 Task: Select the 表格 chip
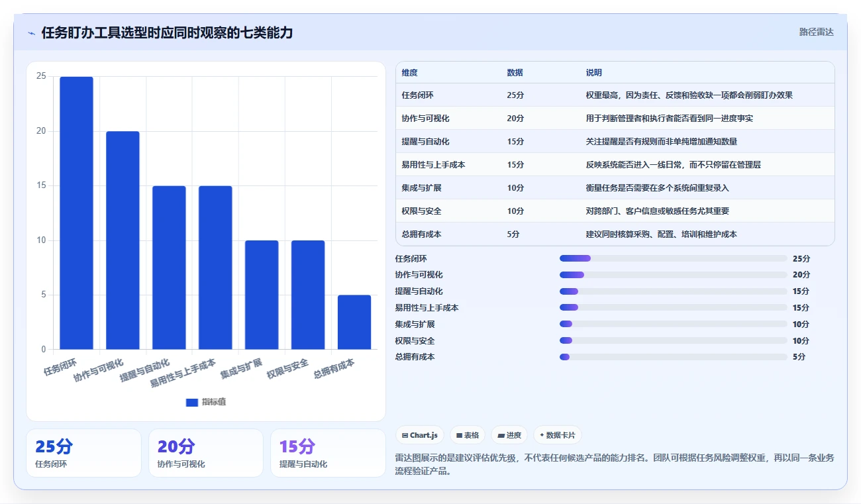[468, 435]
